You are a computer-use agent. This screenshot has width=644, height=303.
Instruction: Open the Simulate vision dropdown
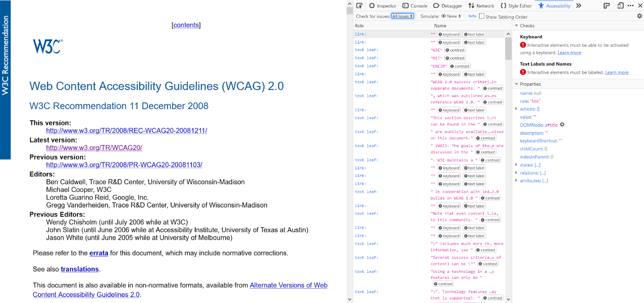[x=451, y=16]
